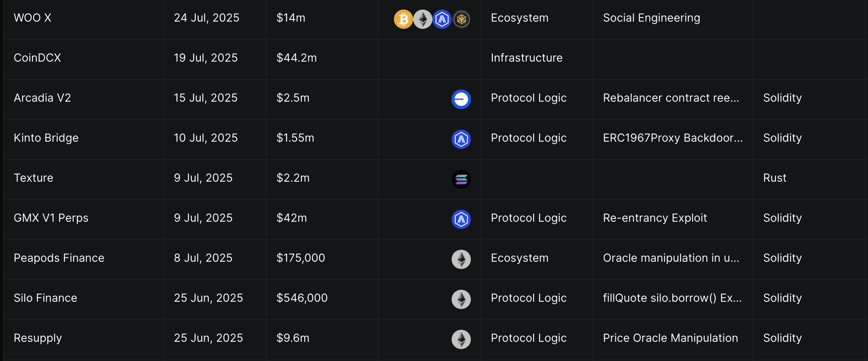Click the ERC1967Proxy Backdoor technique cell
Viewport: 868px width, 361px height.
coord(673,138)
